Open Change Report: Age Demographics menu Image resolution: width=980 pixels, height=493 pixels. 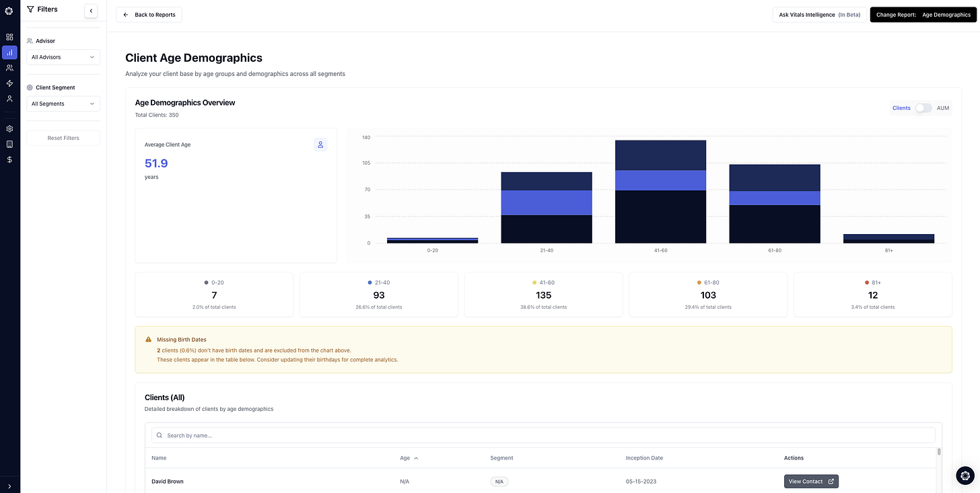pyautogui.click(x=923, y=14)
